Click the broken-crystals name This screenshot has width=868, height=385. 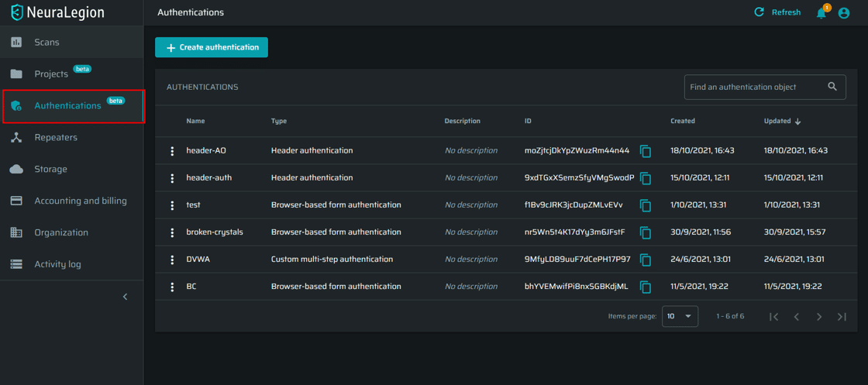[215, 232]
